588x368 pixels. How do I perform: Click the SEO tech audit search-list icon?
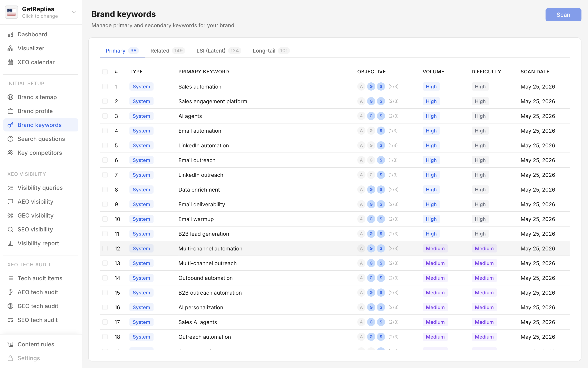10,320
